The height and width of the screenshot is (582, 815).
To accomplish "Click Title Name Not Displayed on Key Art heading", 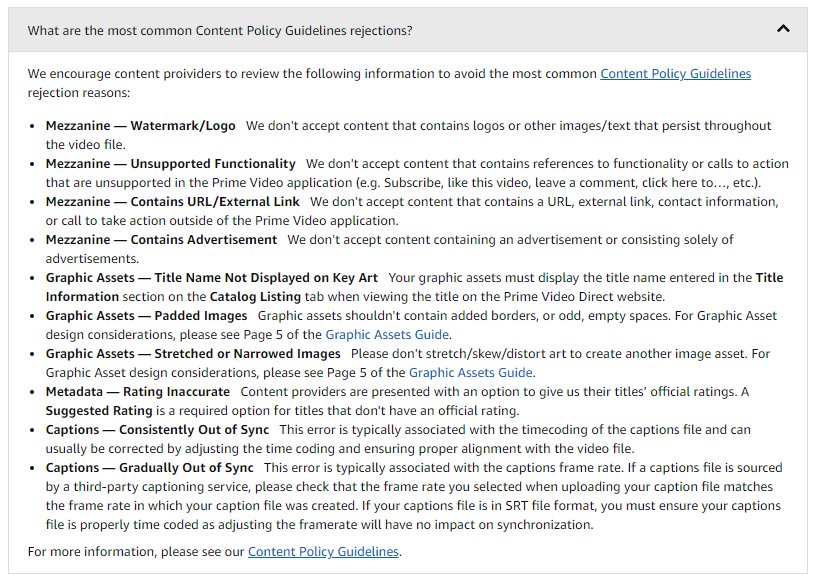I will click(212, 277).
